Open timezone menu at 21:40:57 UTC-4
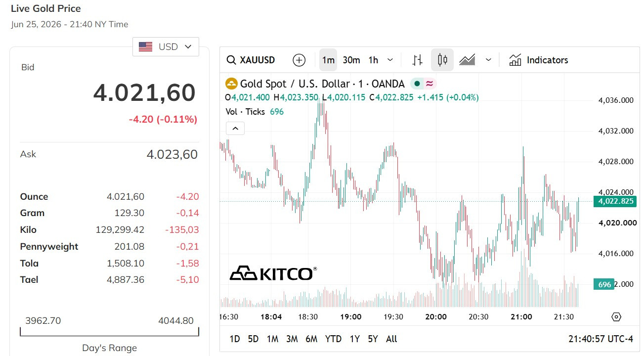Screen dimensions: 644x356 601,339
